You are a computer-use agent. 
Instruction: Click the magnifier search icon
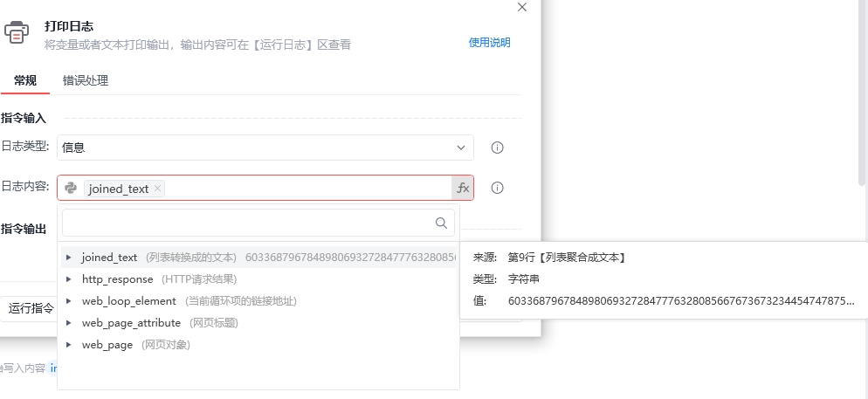click(x=441, y=223)
